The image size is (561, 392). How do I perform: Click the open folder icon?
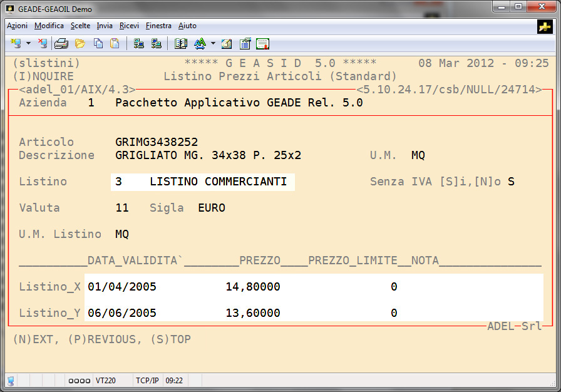coord(80,43)
